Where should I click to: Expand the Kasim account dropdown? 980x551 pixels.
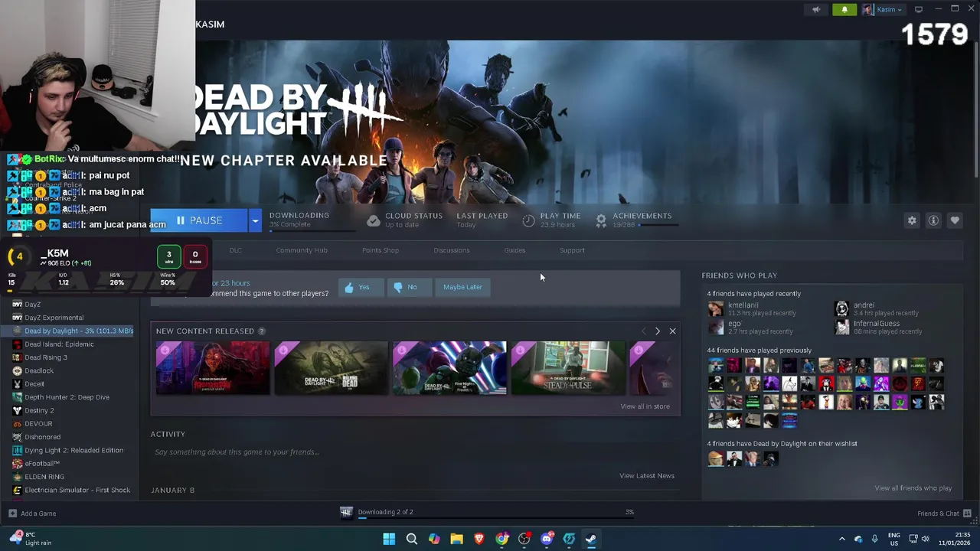883,9
